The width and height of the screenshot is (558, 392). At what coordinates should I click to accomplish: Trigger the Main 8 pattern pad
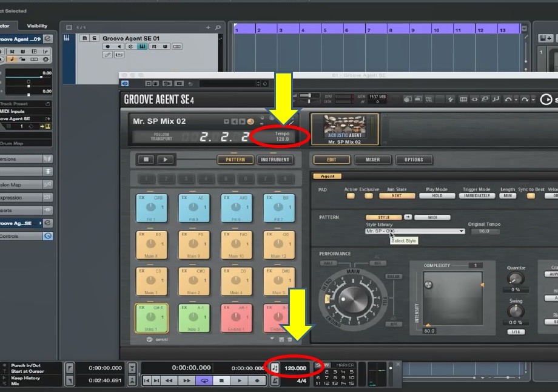point(151,245)
